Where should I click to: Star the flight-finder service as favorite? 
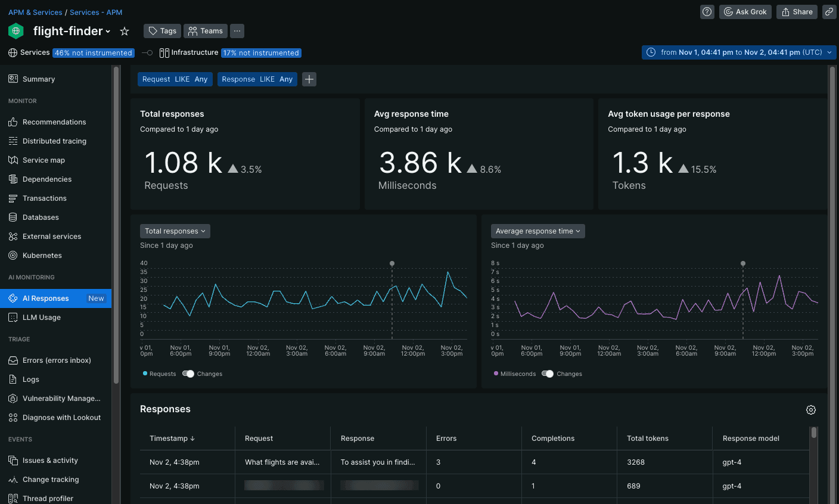tap(124, 31)
